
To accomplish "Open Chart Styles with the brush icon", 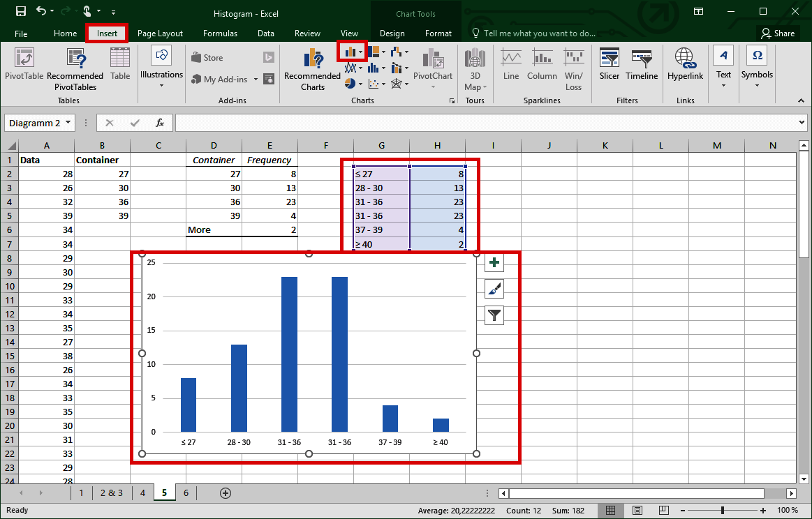I will [494, 289].
